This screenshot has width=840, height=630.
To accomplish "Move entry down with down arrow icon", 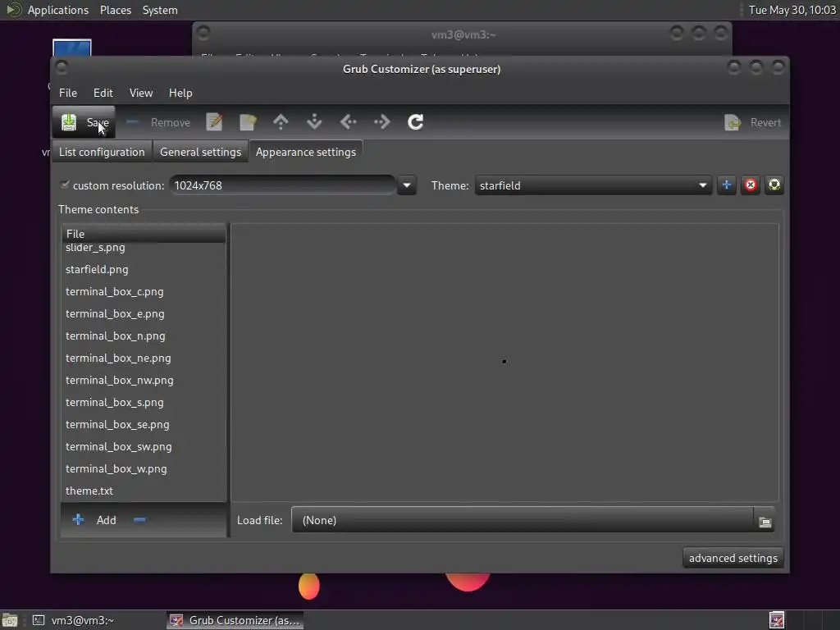I will pyautogui.click(x=314, y=122).
